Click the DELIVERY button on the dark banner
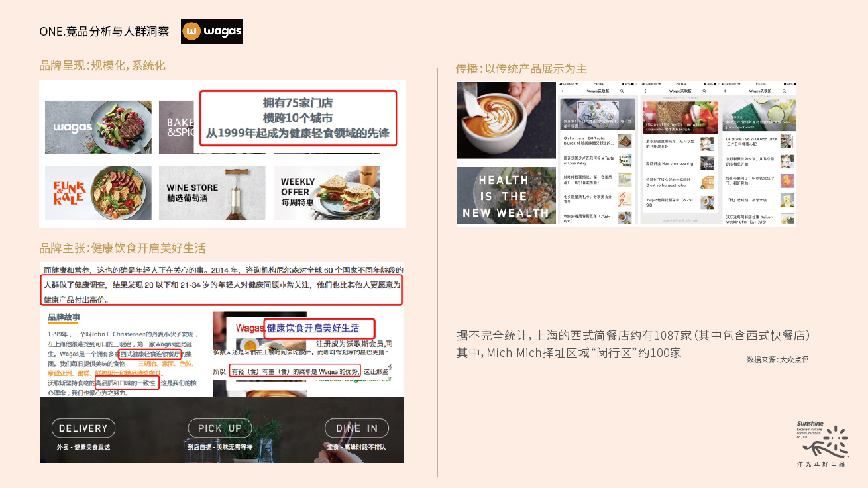 point(83,428)
